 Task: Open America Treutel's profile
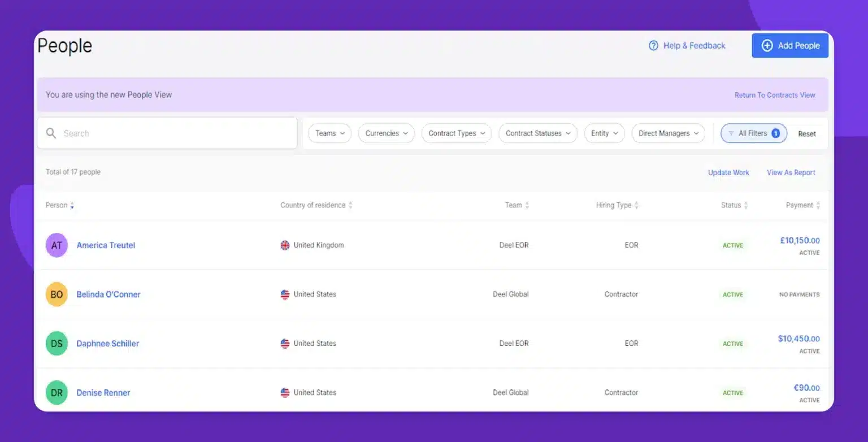click(106, 245)
